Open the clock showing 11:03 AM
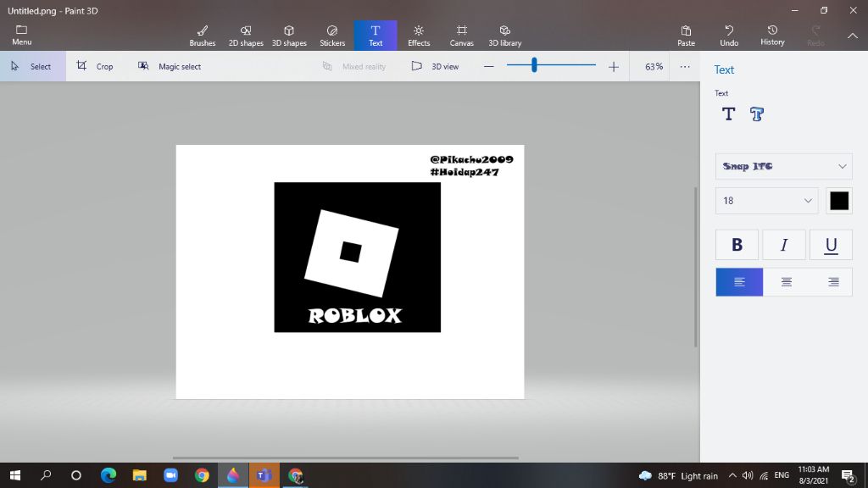Viewport: 868px width, 488px height. 813,476
